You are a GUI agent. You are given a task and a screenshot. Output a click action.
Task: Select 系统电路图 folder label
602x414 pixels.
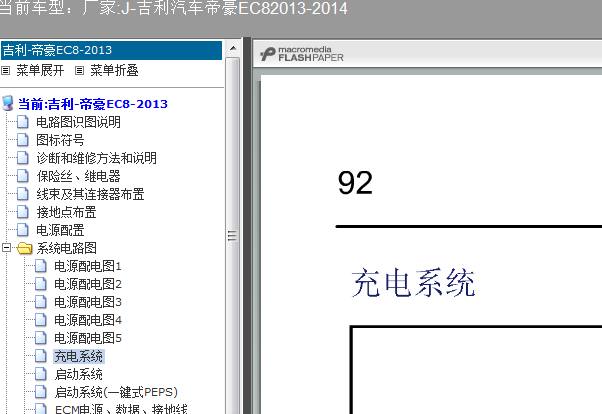(x=66, y=248)
